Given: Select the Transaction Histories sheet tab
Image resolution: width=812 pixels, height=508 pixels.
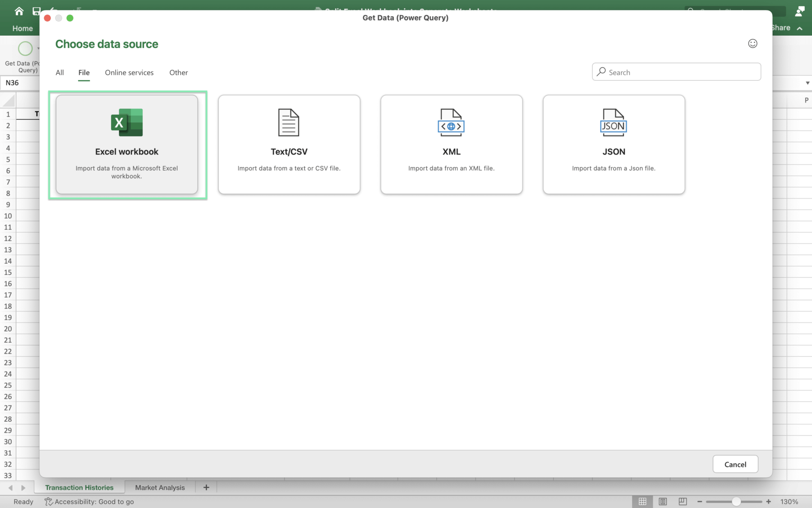Looking at the screenshot, I should [79, 487].
